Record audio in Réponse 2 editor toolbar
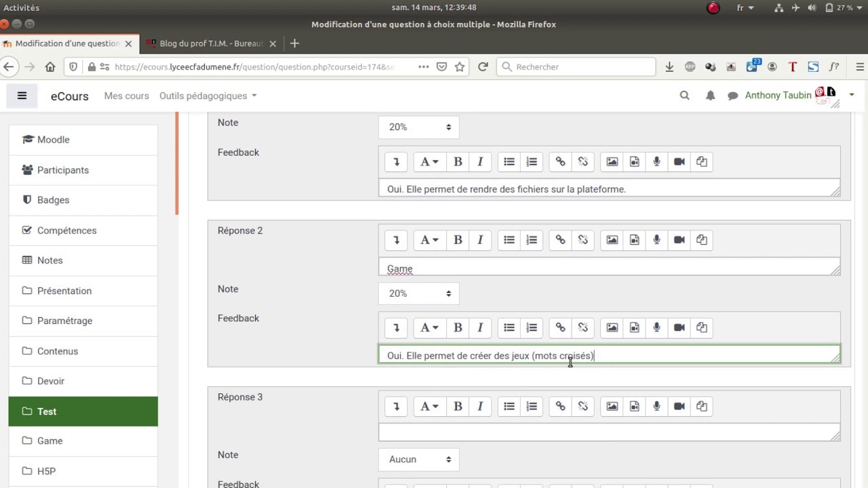This screenshot has height=488, width=868. pyautogui.click(x=656, y=240)
